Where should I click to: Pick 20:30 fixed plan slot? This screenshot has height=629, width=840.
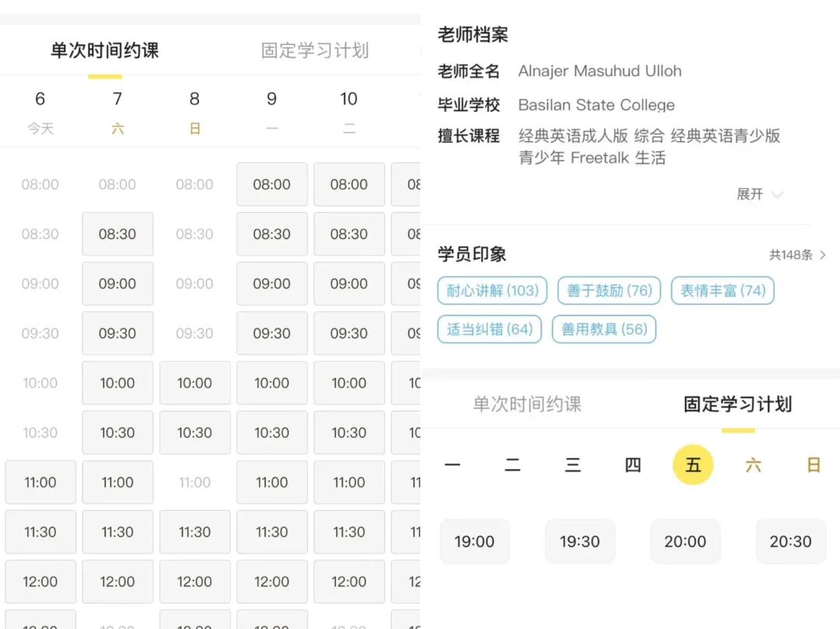(x=791, y=541)
